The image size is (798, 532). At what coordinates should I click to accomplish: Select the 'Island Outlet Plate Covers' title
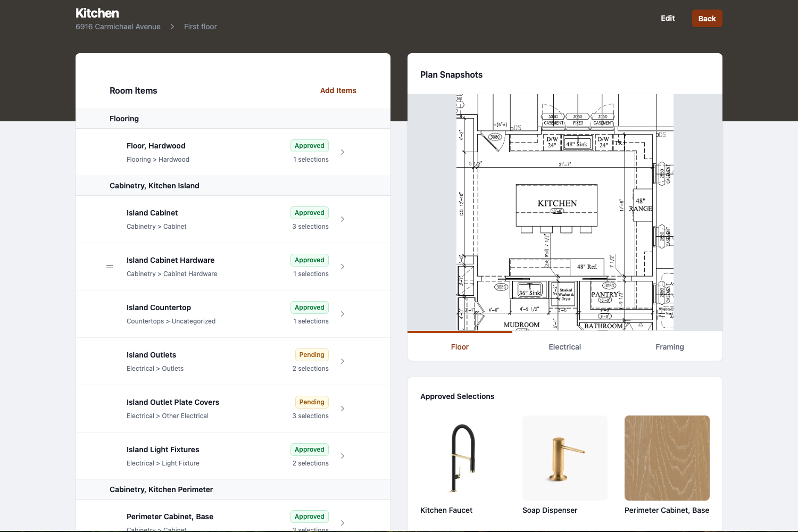(x=173, y=402)
